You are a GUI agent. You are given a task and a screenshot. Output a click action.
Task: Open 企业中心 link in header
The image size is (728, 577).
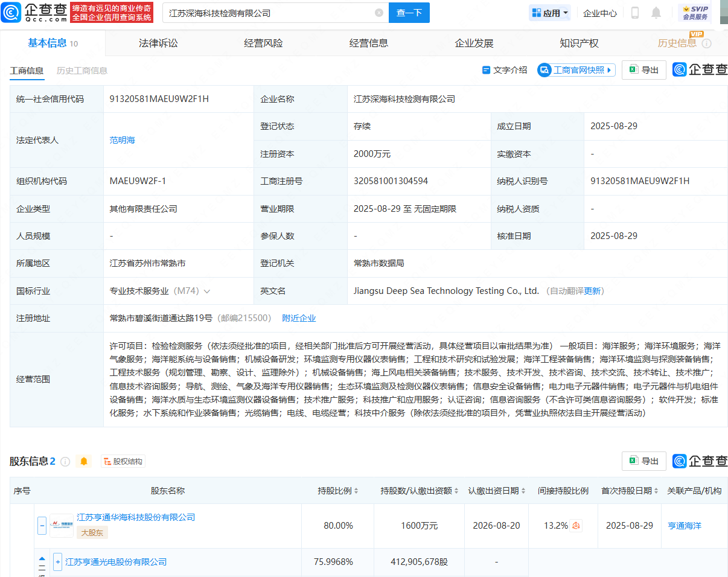[600, 13]
